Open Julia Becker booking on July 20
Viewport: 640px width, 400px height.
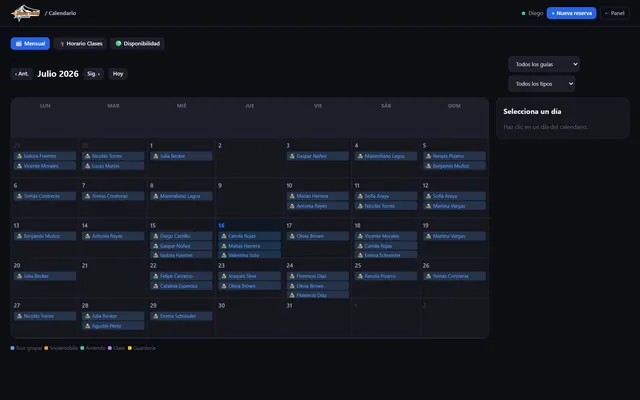pos(45,276)
